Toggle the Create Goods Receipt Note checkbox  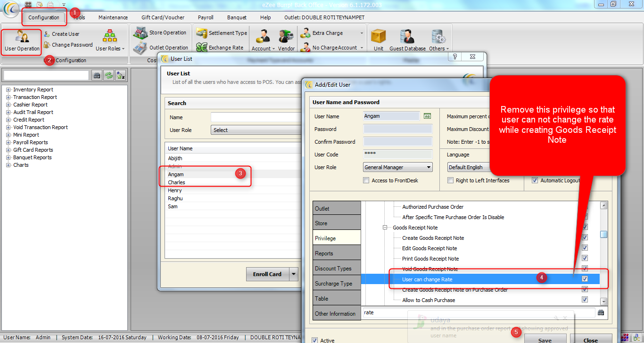point(585,238)
